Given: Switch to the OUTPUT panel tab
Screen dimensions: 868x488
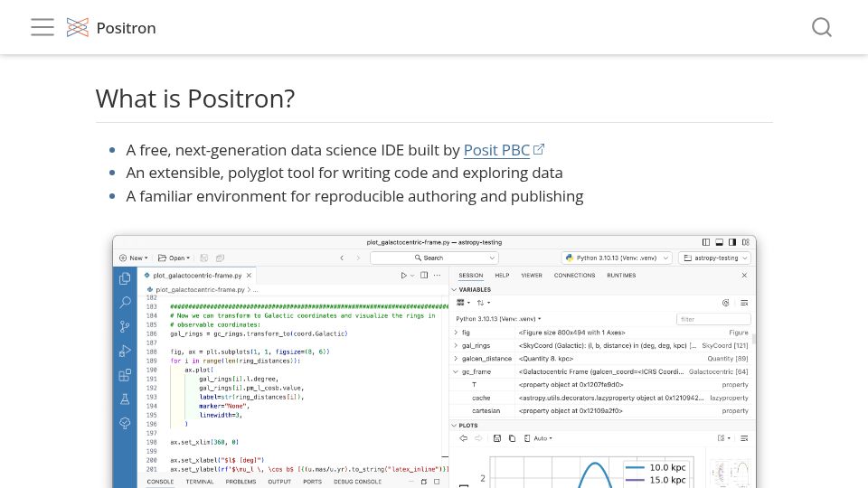Looking at the screenshot, I should (279, 482).
